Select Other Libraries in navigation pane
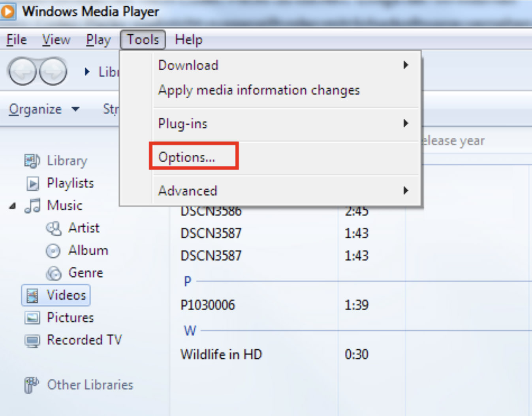Image resolution: width=532 pixels, height=416 pixels. (x=90, y=385)
